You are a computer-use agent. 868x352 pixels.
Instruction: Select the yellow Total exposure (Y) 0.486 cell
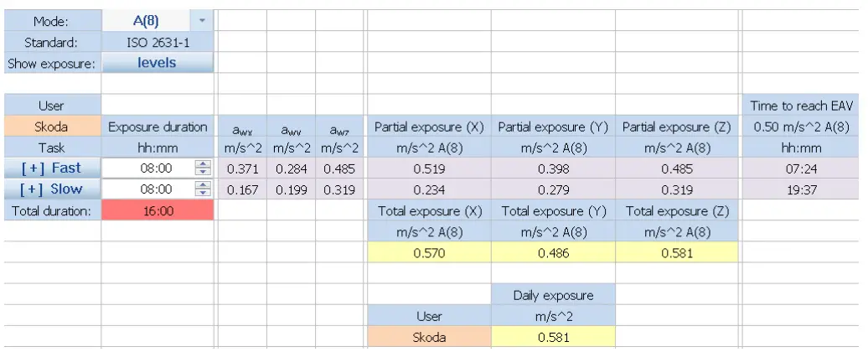pos(553,253)
